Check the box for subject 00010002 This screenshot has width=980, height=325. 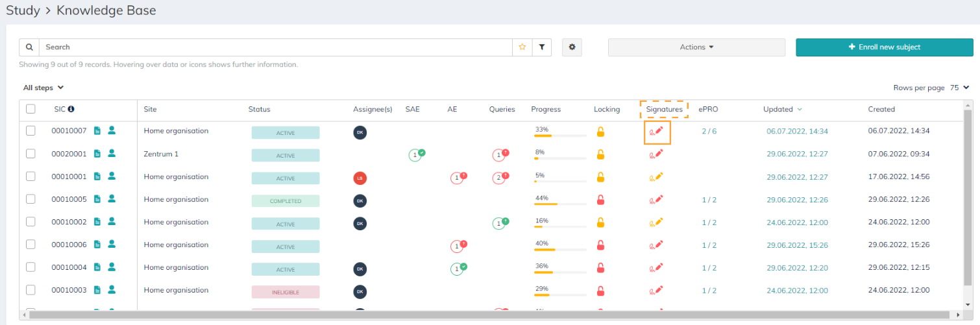(x=31, y=222)
